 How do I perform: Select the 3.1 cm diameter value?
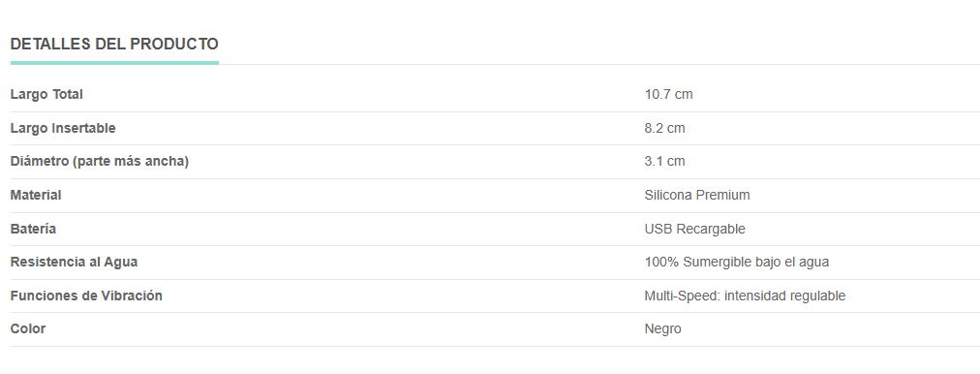(x=664, y=162)
